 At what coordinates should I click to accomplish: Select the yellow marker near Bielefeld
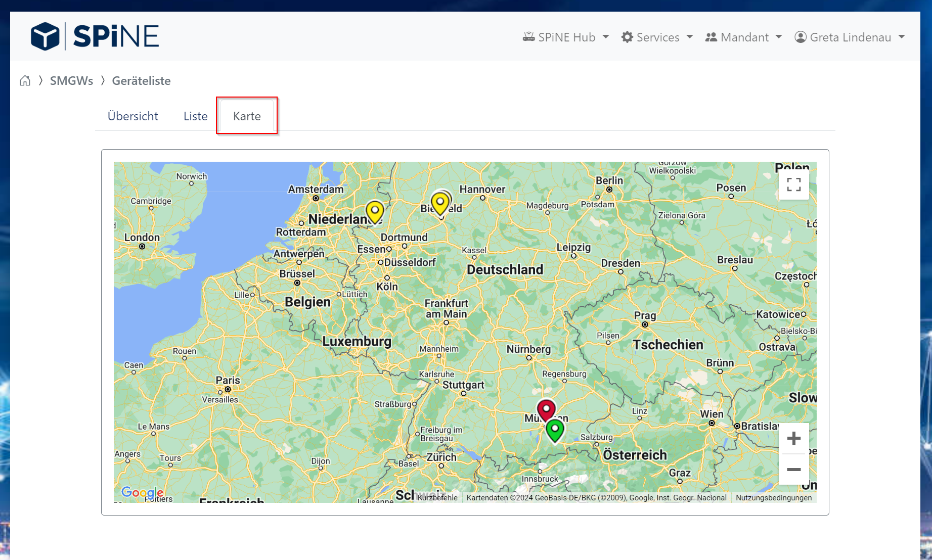point(440,204)
